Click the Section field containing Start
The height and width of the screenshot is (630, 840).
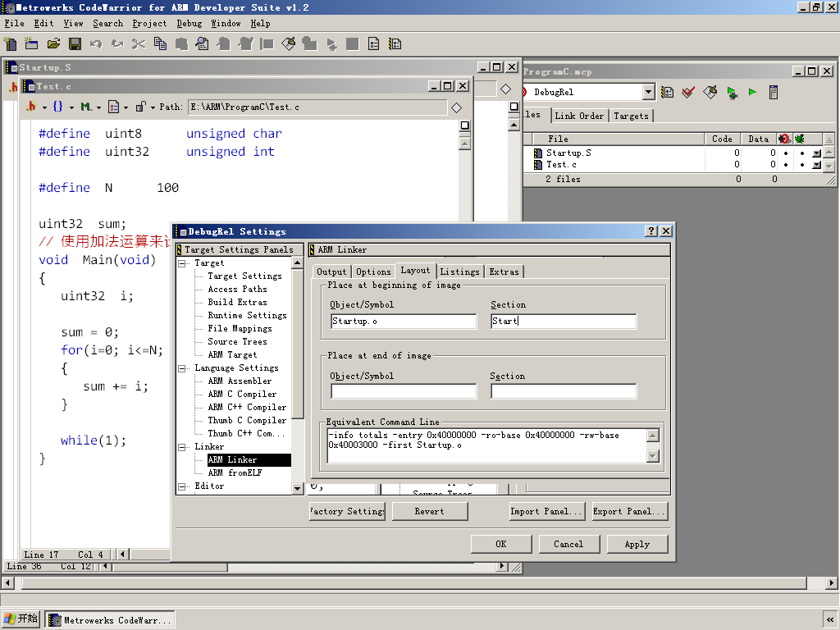tap(564, 321)
